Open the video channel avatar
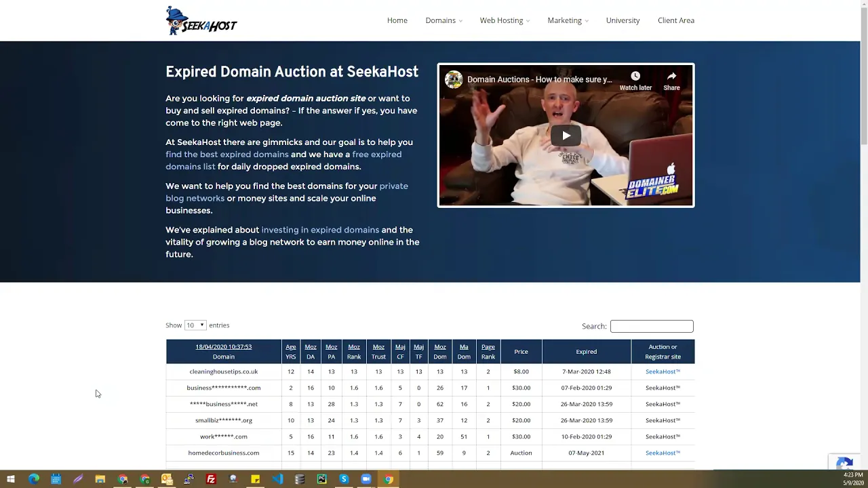 [x=454, y=79]
